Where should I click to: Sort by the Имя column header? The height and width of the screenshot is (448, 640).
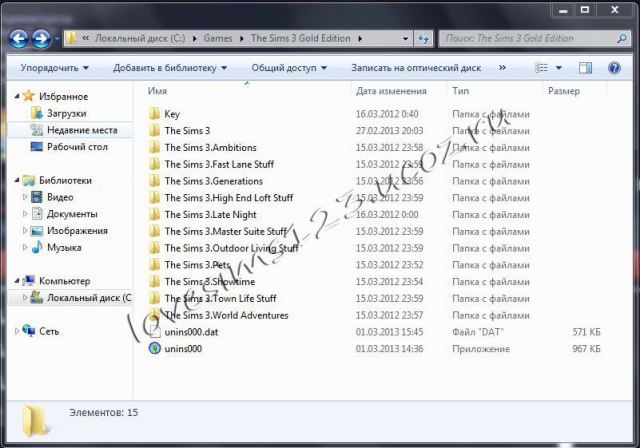tap(158, 91)
